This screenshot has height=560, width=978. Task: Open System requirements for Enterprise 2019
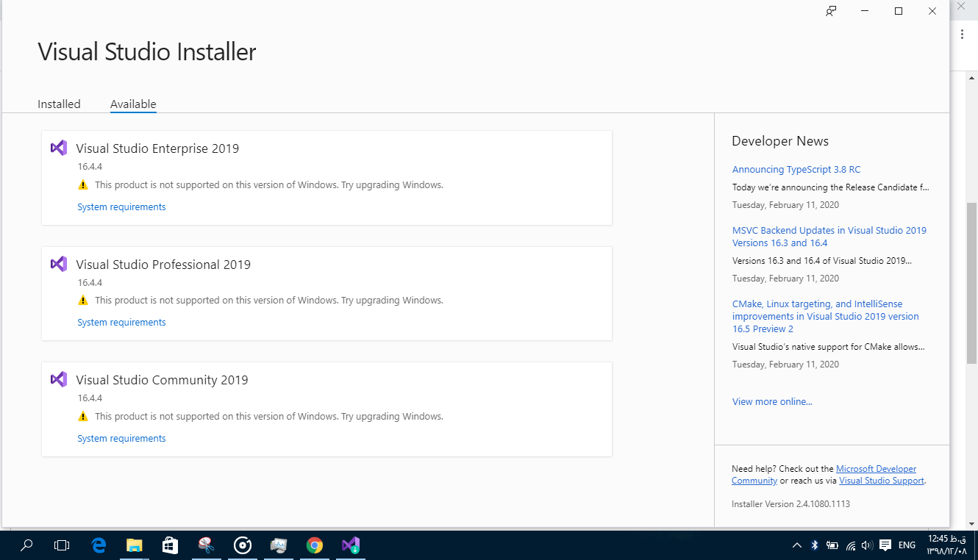[121, 207]
